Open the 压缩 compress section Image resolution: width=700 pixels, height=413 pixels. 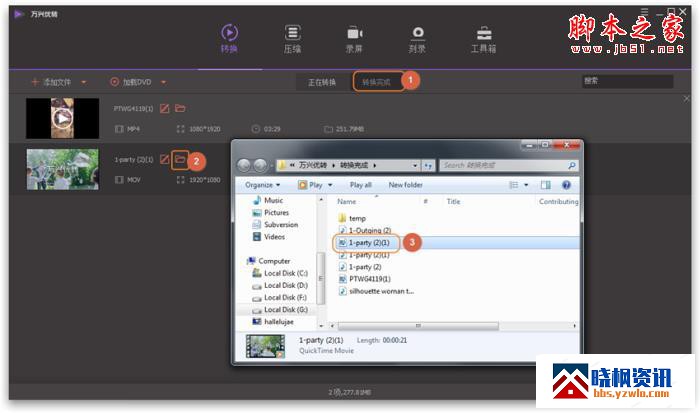(292, 39)
